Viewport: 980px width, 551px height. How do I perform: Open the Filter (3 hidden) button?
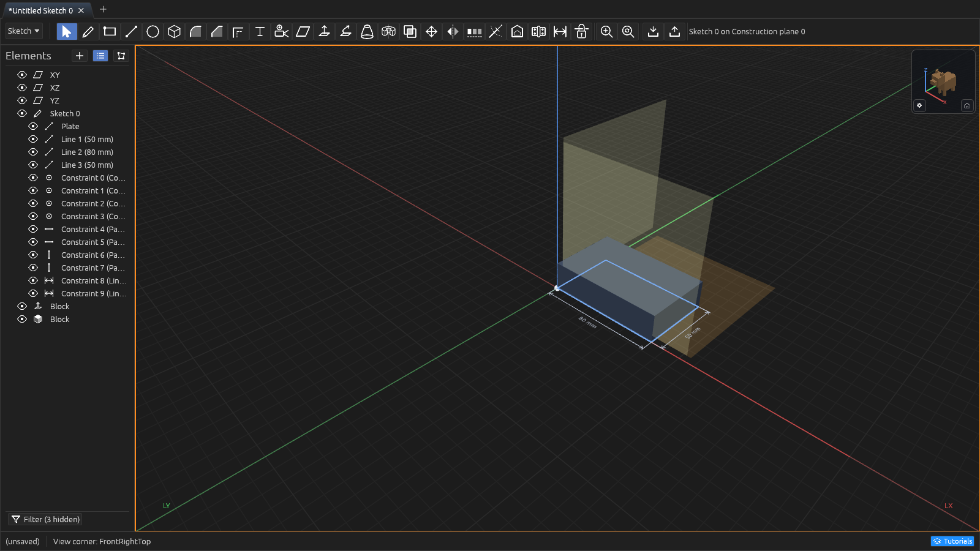45,519
